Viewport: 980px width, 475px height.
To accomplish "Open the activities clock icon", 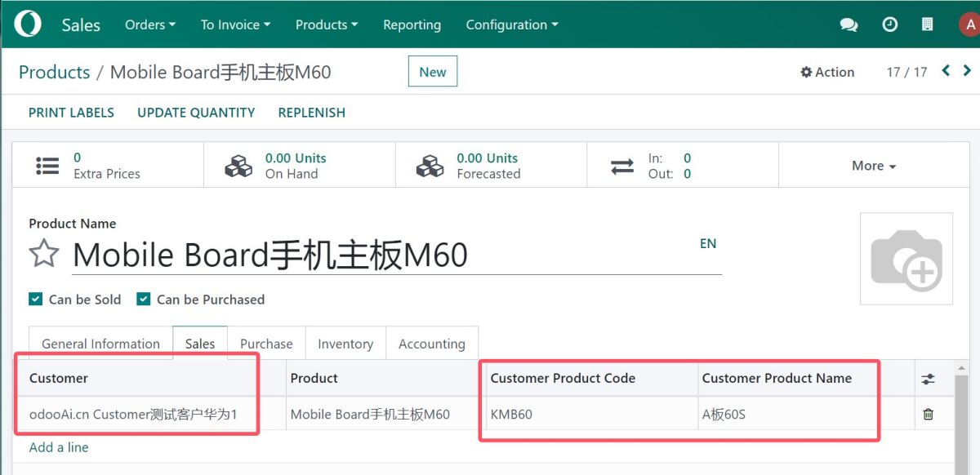I will pyautogui.click(x=890, y=24).
